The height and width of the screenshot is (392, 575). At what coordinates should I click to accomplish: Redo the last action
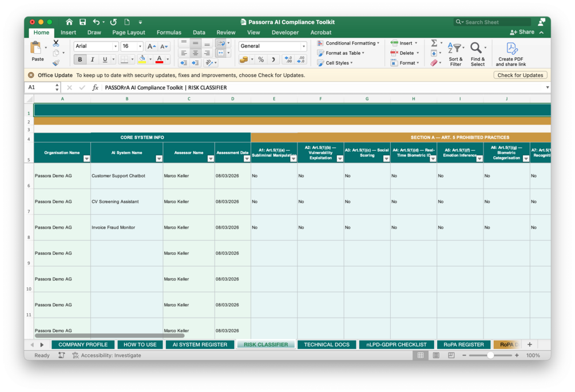[x=113, y=22]
